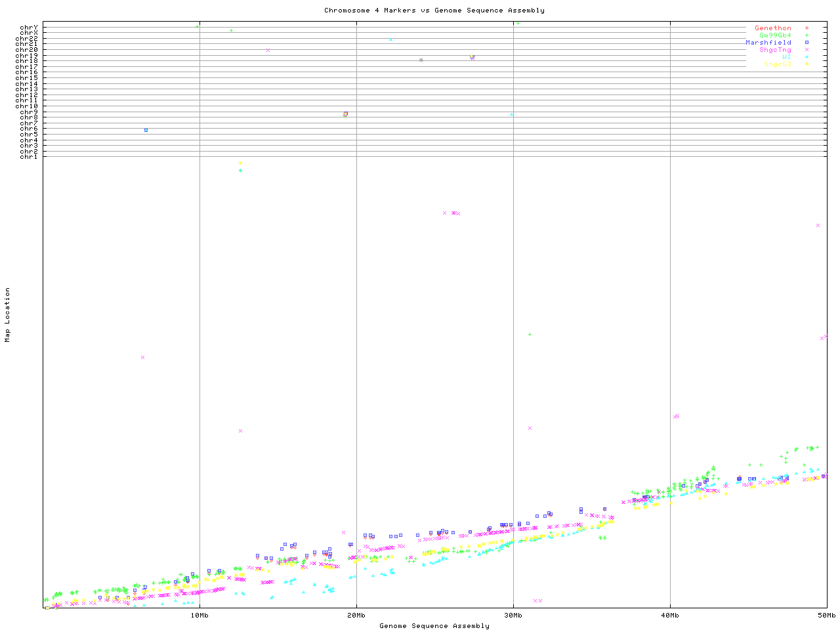Click the green Gm99Gb4 plus legend marker

click(x=807, y=35)
